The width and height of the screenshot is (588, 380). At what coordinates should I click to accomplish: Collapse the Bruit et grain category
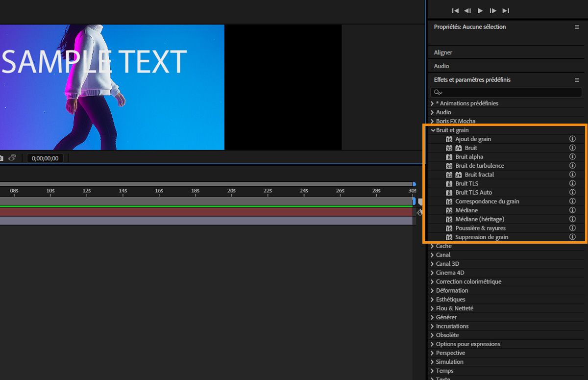coord(433,130)
